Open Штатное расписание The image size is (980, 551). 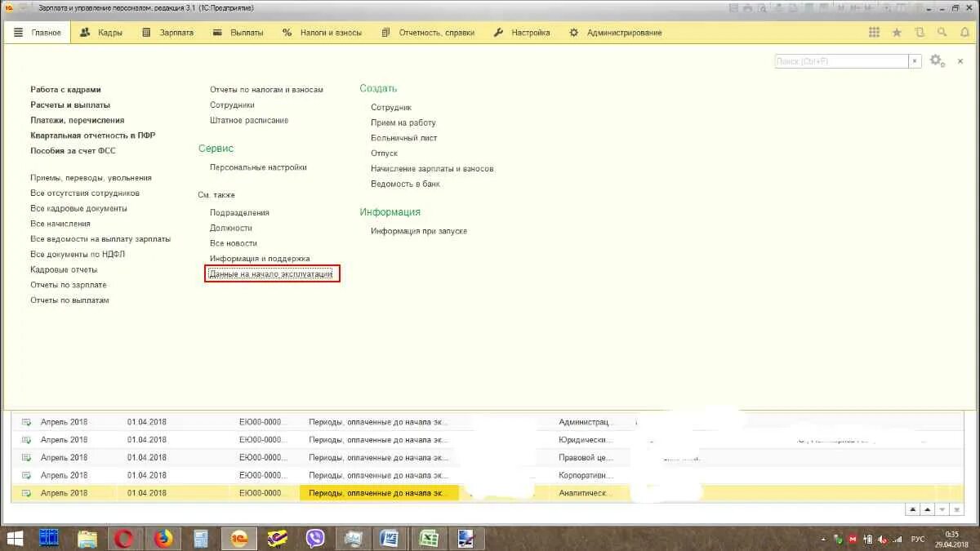coord(249,120)
